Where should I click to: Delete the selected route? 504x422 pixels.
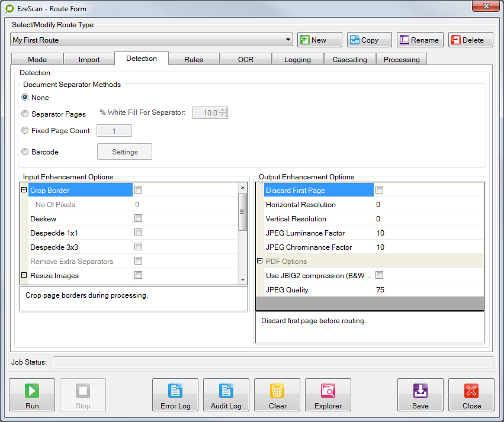[x=471, y=40]
